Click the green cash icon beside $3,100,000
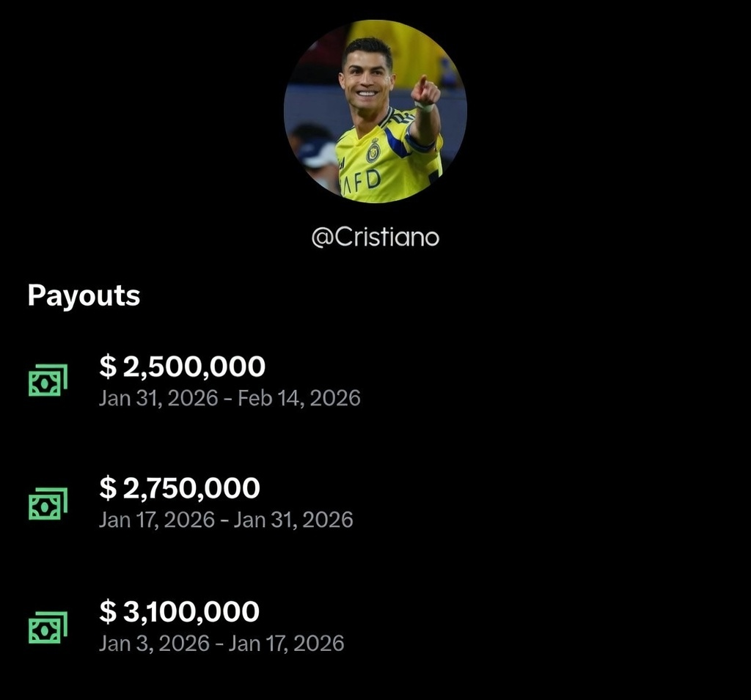The height and width of the screenshot is (700, 751). [48, 627]
